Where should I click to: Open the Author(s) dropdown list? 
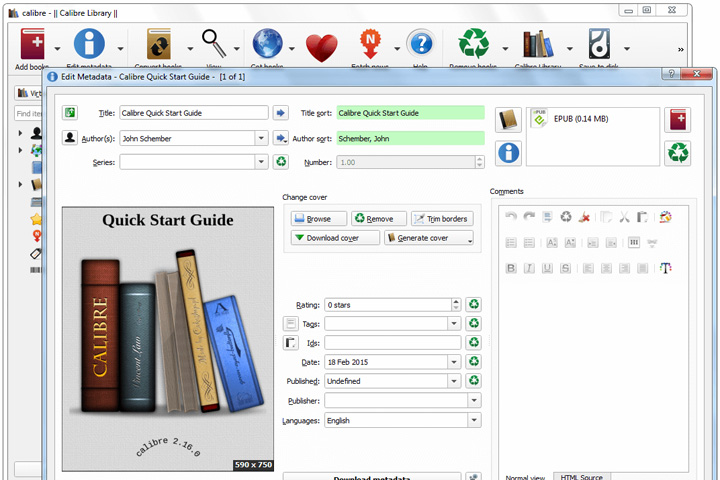pyautogui.click(x=261, y=138)
